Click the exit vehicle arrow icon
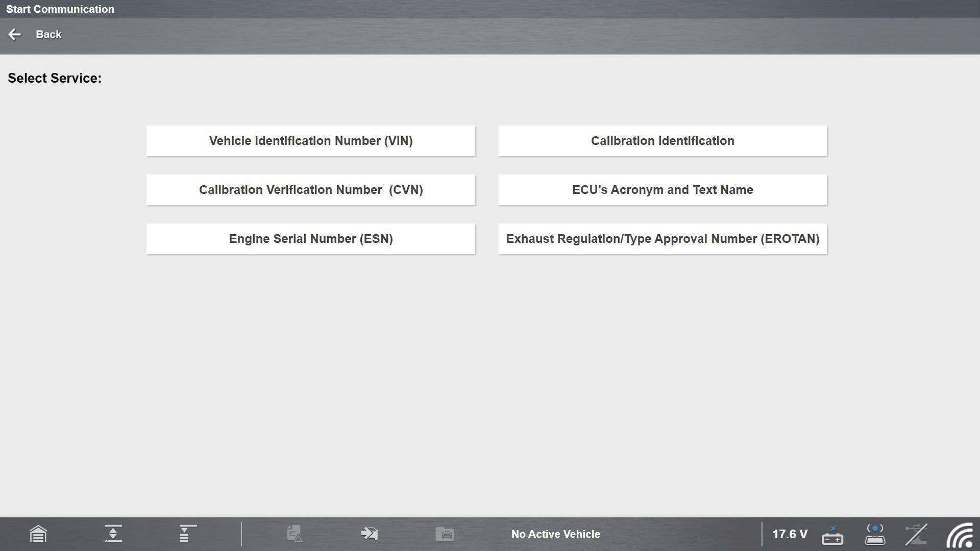980x551 pixels. pyautogui.click(x=370, y=534)
